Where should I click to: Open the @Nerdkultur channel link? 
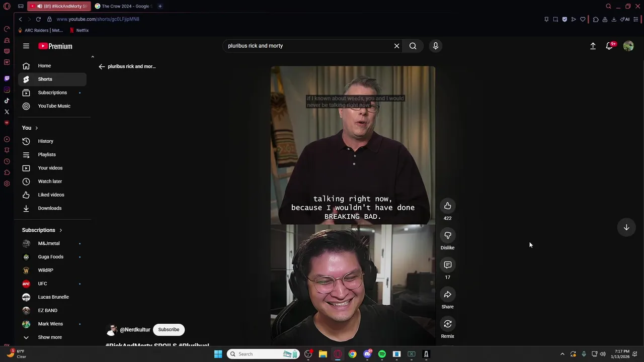tap(135, 330)
